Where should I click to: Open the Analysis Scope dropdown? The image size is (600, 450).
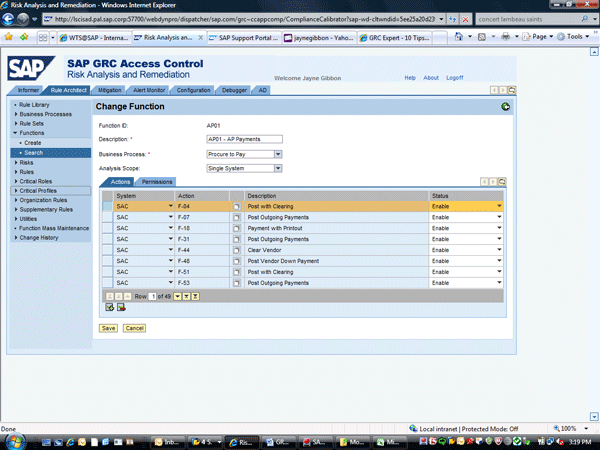pyautogui.click(x=278, y=168)
